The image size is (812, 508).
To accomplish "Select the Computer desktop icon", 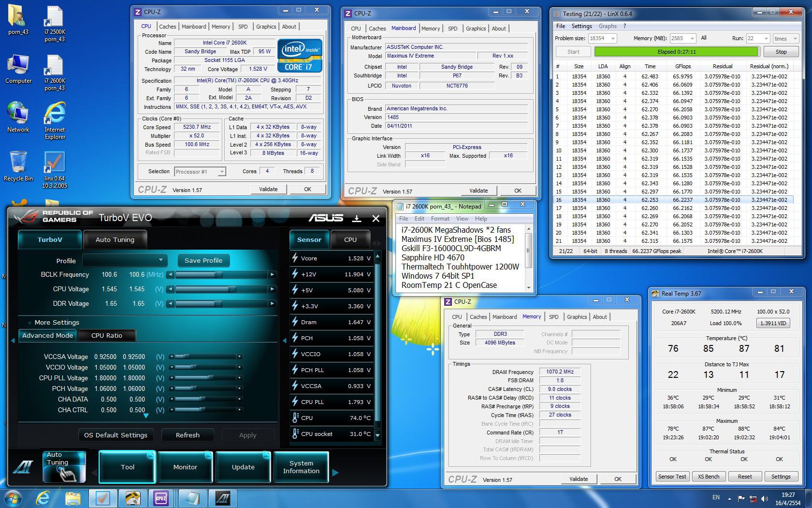I will [18, 69].
